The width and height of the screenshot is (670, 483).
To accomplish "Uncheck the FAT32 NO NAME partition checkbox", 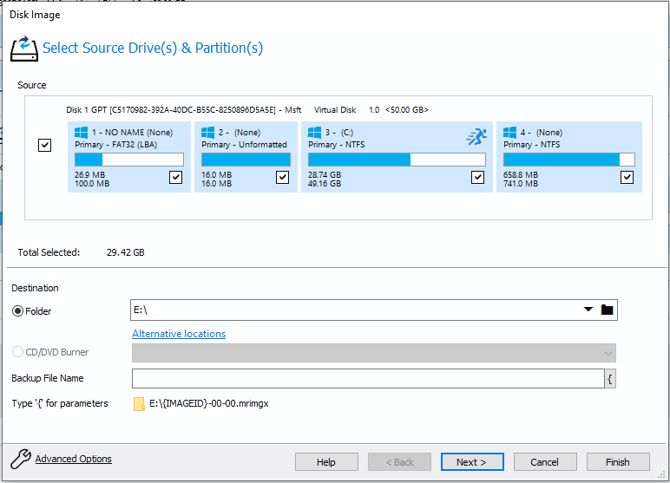I will [176, 177].
